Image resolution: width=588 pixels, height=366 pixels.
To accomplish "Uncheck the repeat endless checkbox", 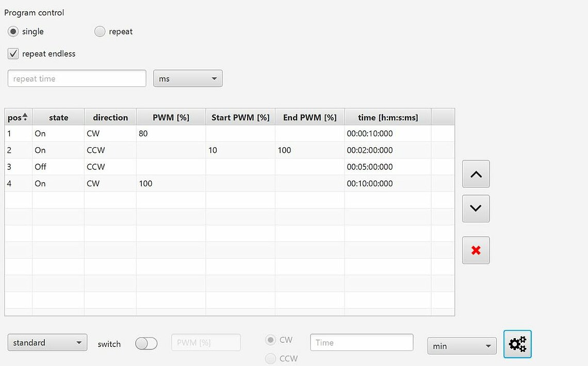I will pos(13,54).
